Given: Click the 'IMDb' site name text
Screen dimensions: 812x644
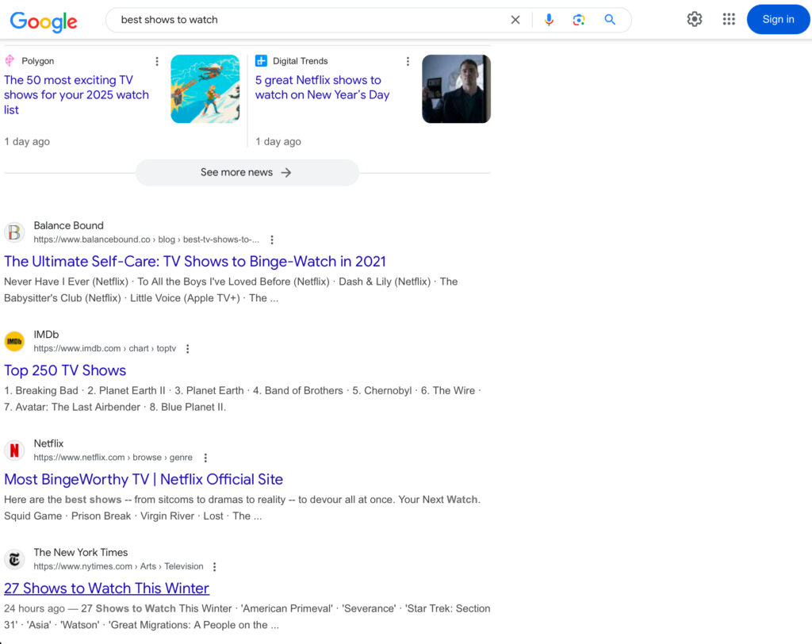Looking at the screenshot, I should [46, 335].
